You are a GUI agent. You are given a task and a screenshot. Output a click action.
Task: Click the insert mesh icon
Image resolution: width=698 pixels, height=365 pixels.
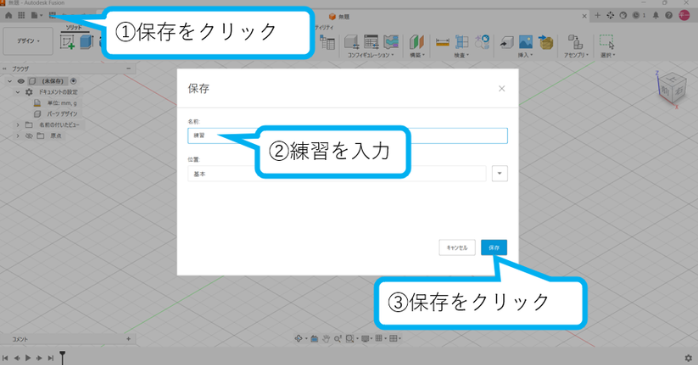tap(545, 42)
